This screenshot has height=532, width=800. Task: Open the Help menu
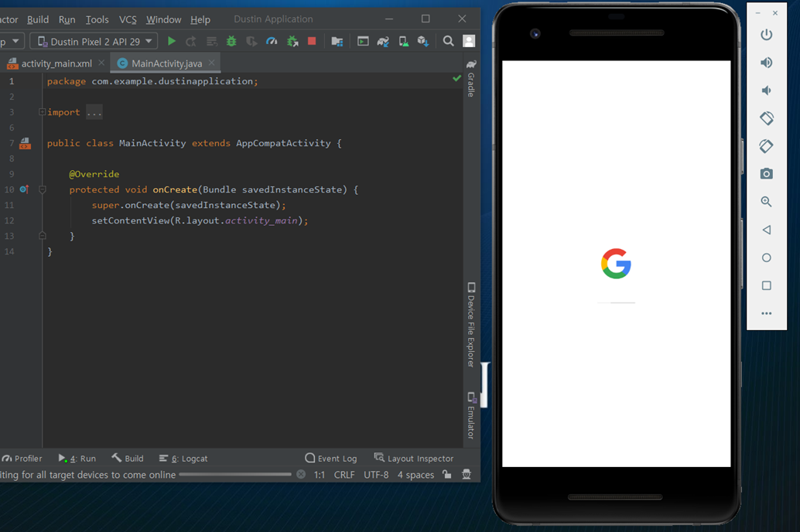click(x=200, y=19)
